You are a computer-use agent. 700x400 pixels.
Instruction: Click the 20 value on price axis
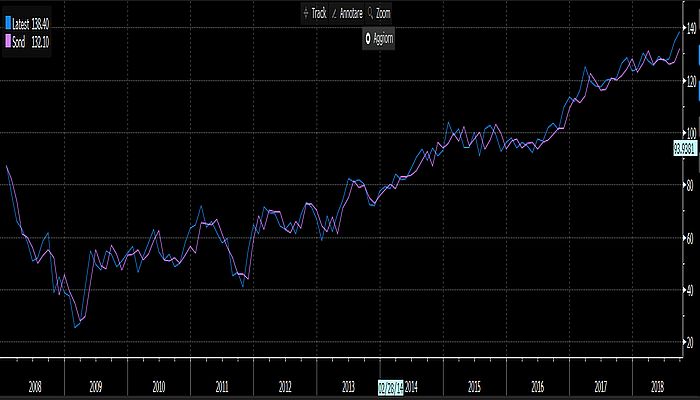[x=689, y=342]
